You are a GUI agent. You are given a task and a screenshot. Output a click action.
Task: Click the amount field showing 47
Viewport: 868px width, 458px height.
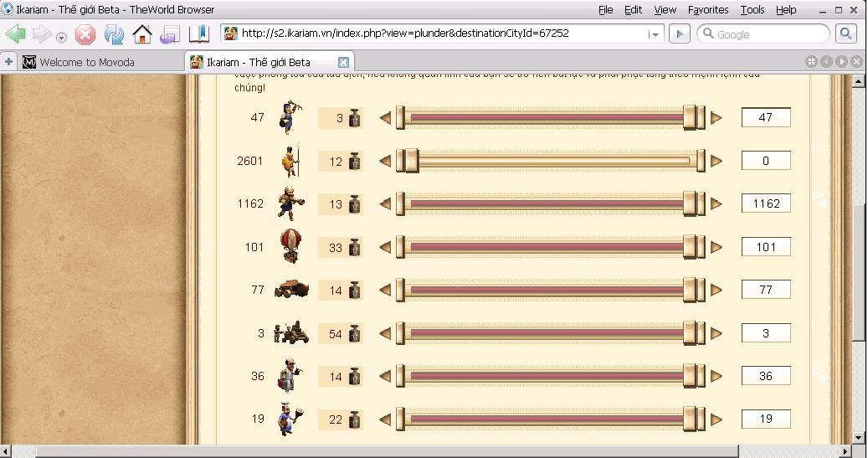[x=766, y=117]
